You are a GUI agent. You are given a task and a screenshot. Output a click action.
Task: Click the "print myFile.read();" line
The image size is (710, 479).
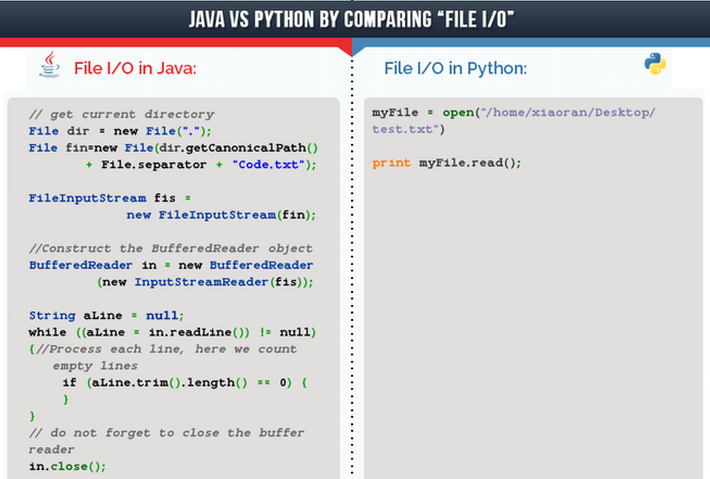(447, 163)
